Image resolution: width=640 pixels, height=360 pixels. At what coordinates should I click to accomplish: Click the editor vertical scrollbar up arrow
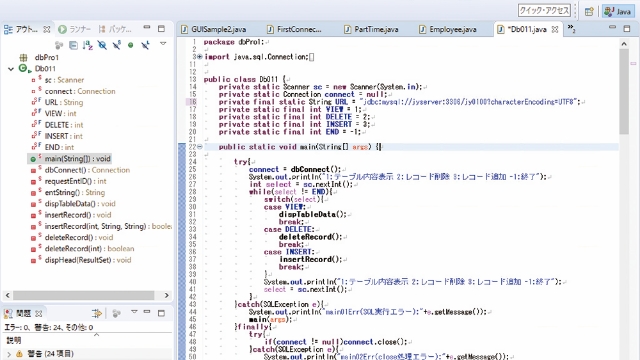(x=624, y=44)
